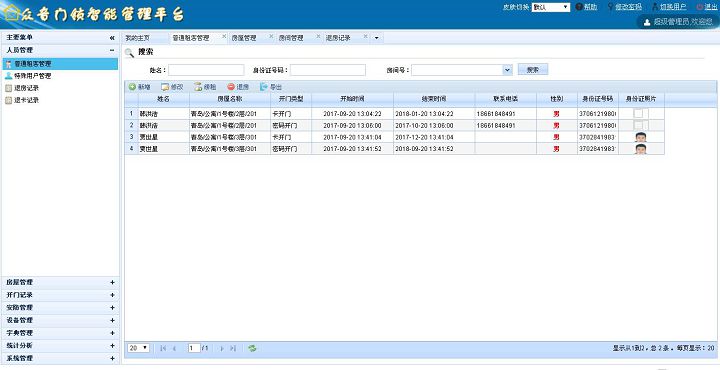Open the page size 20 dropdown
The width and height of the screenshot is (720, 370).
tap(138, 348)
